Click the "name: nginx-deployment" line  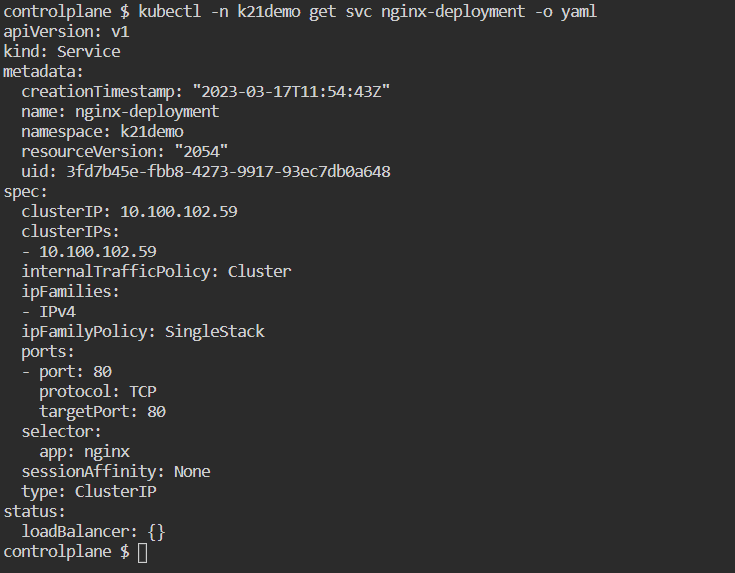pyautogui.click(x=120, y=111)
